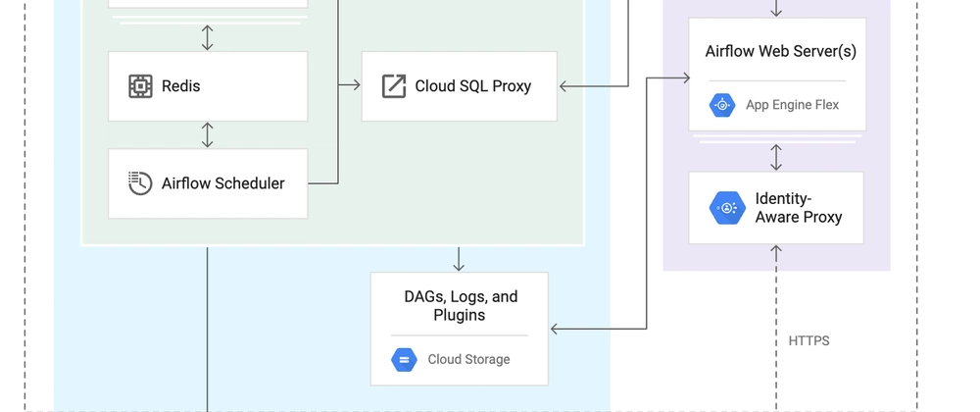The image size is (980, 412).
Task: Select the App Engine Flex caption
Action: pos(793,105)
